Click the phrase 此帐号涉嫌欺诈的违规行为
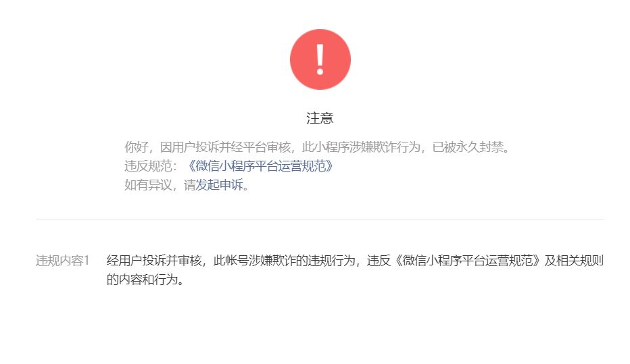The image size is (630, 364). coord(285,261)
